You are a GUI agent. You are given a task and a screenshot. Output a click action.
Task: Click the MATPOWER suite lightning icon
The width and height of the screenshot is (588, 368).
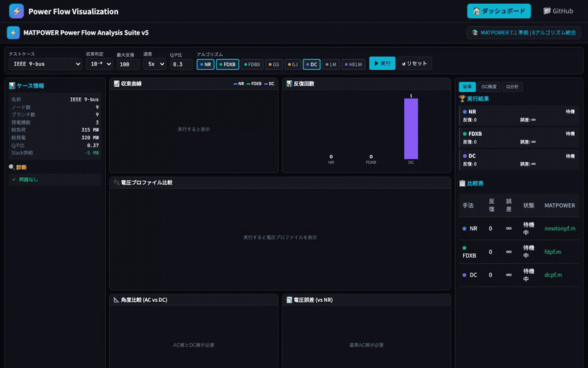[13, 32]
